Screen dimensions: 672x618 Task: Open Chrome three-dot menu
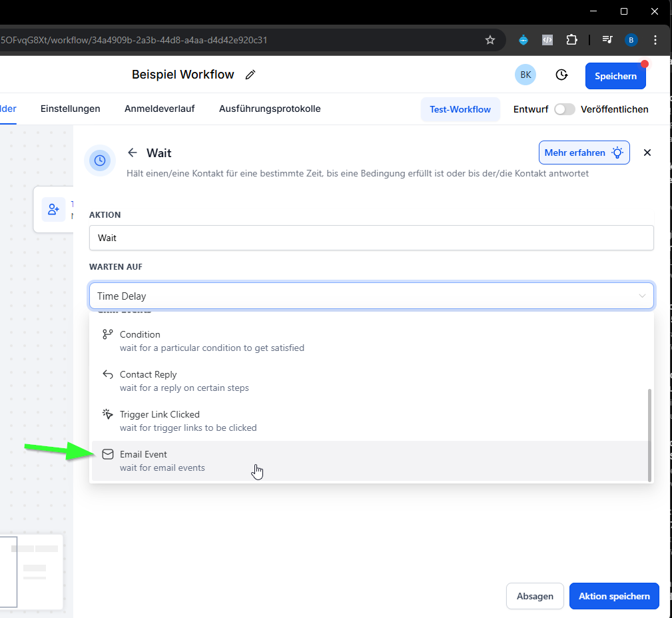point(655,40)
